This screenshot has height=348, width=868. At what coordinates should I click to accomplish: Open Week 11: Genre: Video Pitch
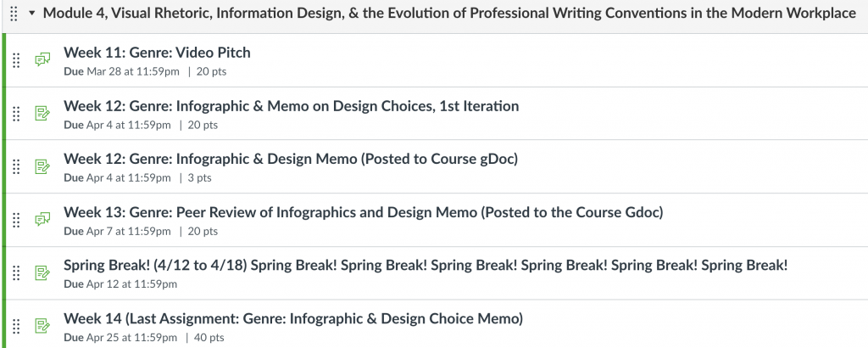tap(157, 53)
